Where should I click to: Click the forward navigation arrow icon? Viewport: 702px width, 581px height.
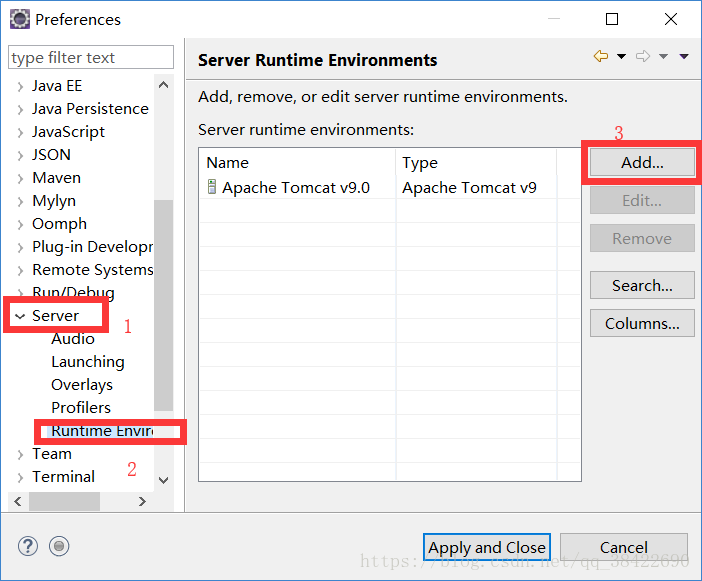pos(643,57)
